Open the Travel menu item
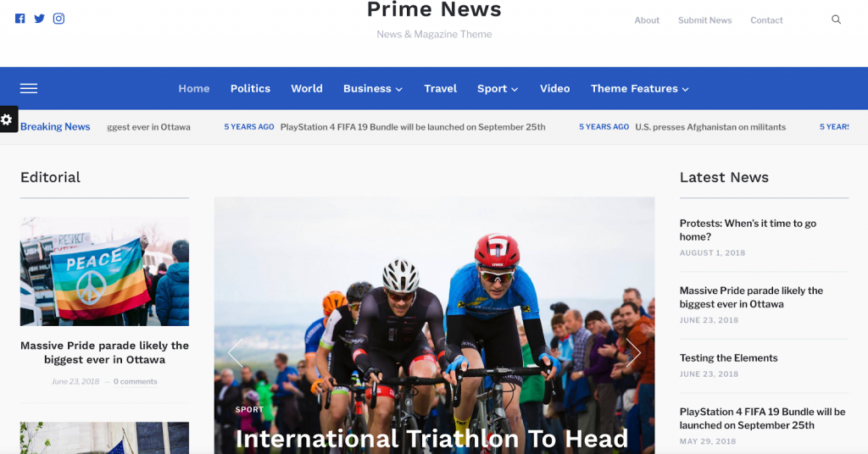This screenshot has height=454, width=868. point(440,88)
